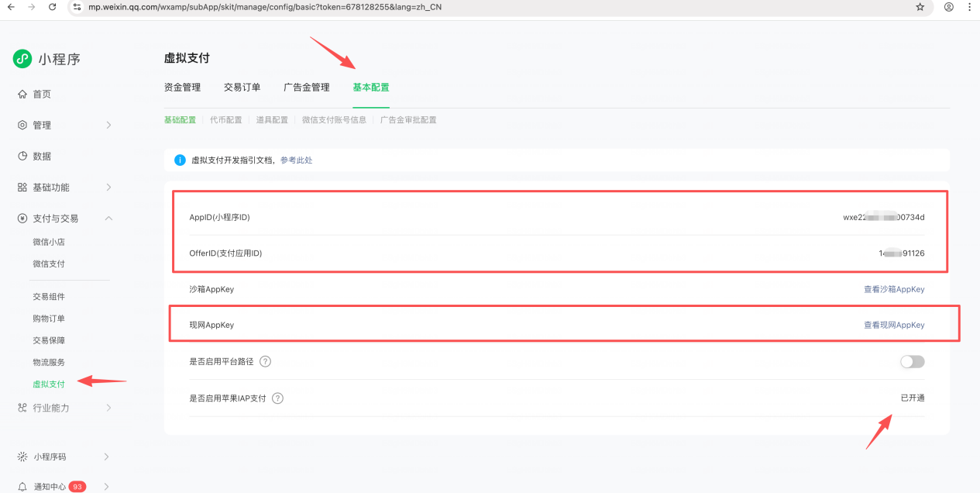
Task: Open the 微信支付账号信息 sub-tab
Action: pyautogui.click(x=334, y=120)
